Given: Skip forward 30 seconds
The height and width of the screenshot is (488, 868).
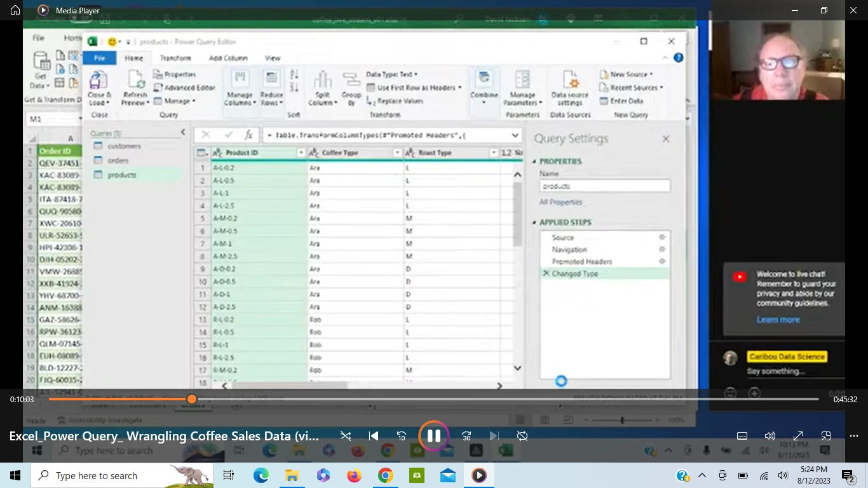Looking at the screenshot, I should click(466, 436).
